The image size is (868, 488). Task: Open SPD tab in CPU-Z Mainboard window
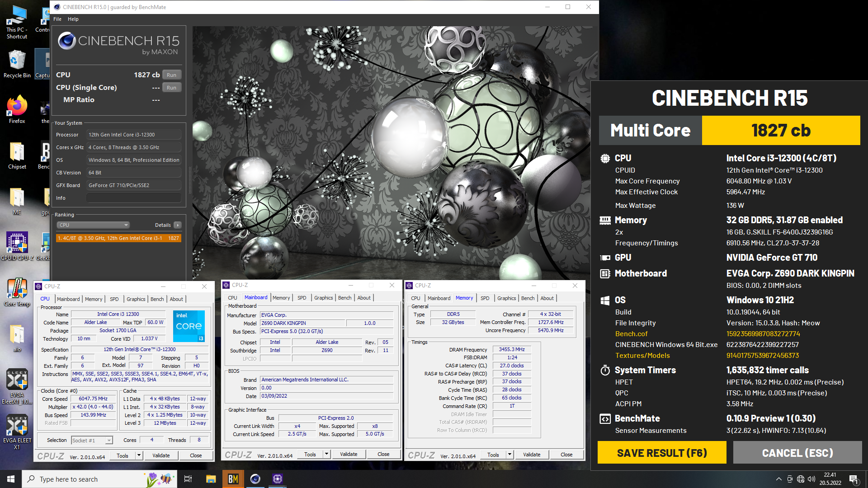point(302,298)
